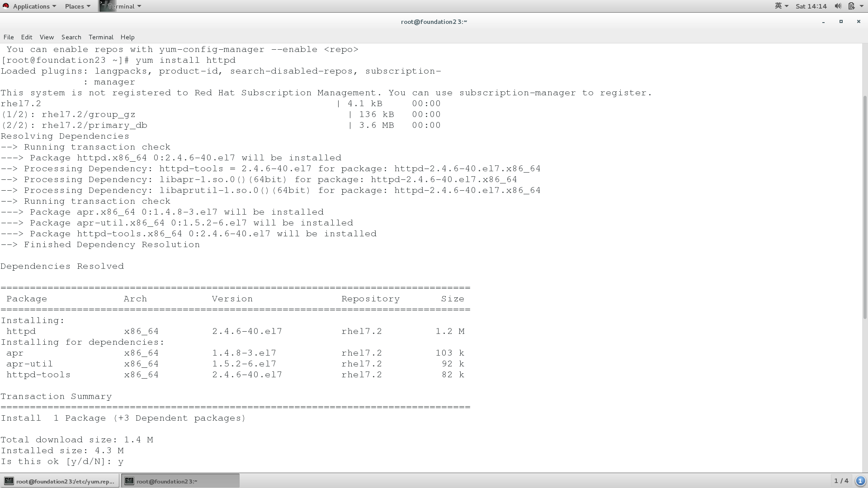Open the input language indicator
The height and width of the screenshot is (488, 868).
[781, 6]
